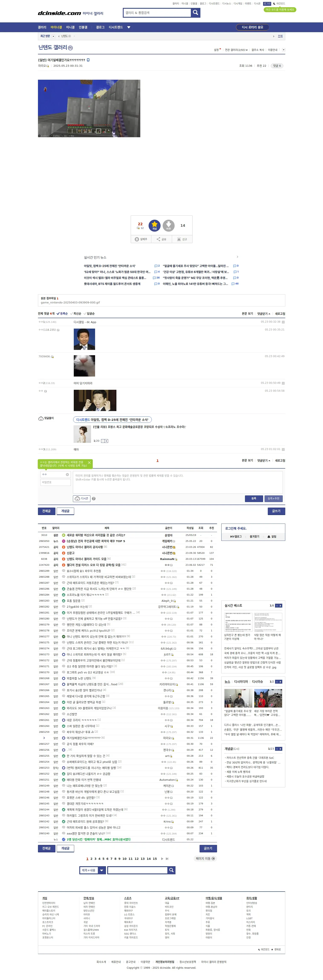Image resolution: width=323 pixels, height=980 pixels.
Task: Click next arrow of 댓글돌이 ad slider
Action: pyautogui.click(x=107, y=441)
